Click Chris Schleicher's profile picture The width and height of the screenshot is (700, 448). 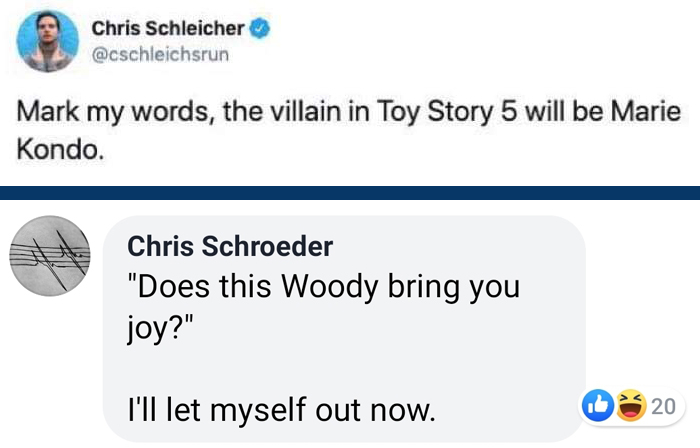tap(45, 42)
